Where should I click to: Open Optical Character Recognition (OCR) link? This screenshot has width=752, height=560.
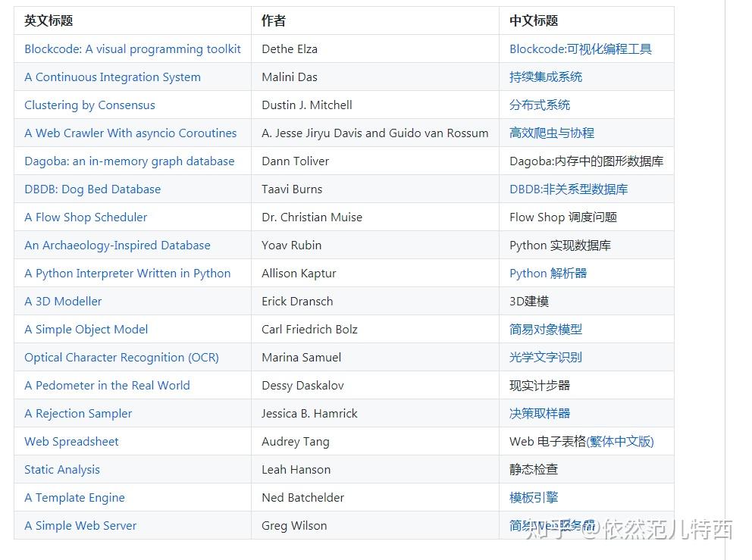pyautogui.click(x=122, y=358)
